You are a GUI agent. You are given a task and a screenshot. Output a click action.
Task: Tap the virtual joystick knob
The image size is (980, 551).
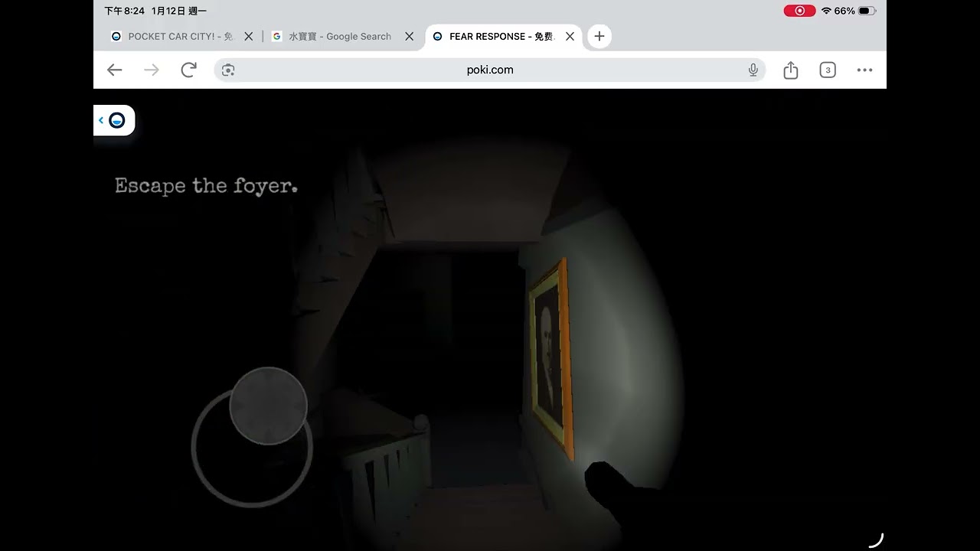[x=268, y=406]
